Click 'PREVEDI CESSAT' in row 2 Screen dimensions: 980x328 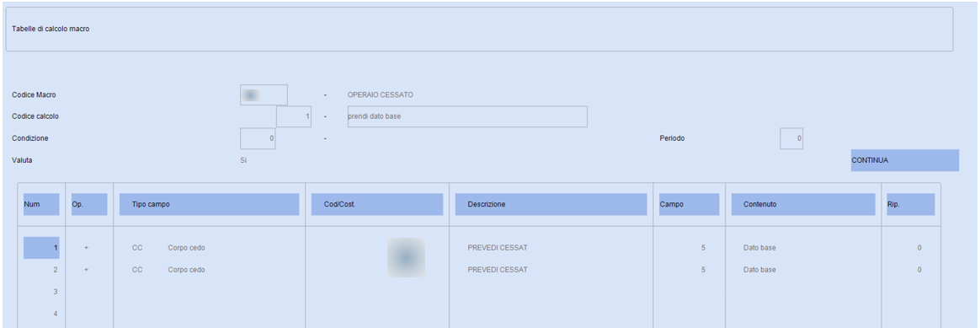pyautogui.click(x=498, y=270)
